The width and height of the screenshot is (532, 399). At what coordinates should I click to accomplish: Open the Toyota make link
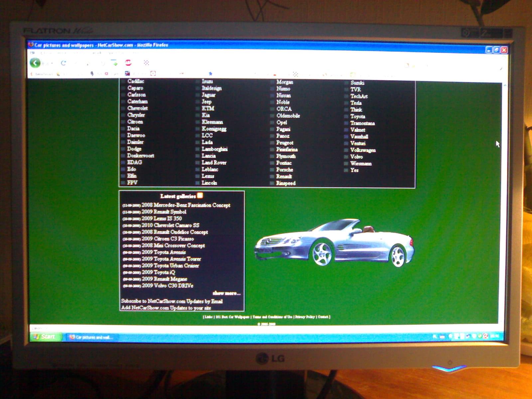[357, 116]
